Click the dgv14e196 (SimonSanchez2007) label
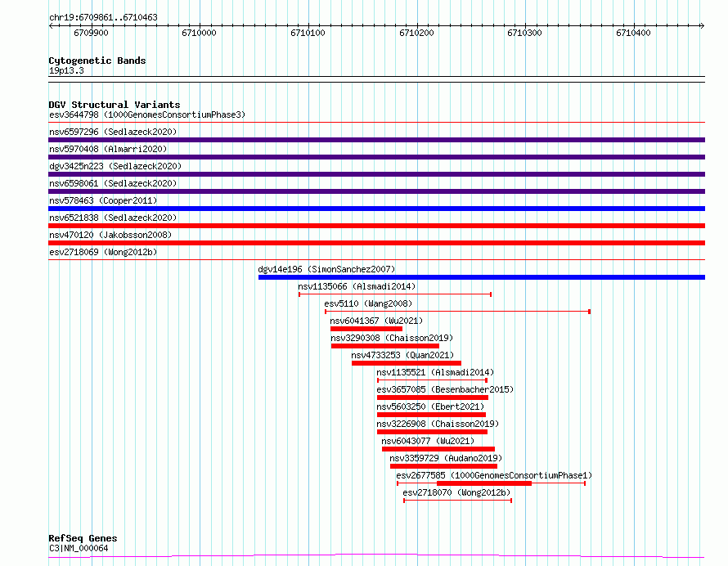The width and height of the screenshot is (728, 566). [x=327, y=269]
